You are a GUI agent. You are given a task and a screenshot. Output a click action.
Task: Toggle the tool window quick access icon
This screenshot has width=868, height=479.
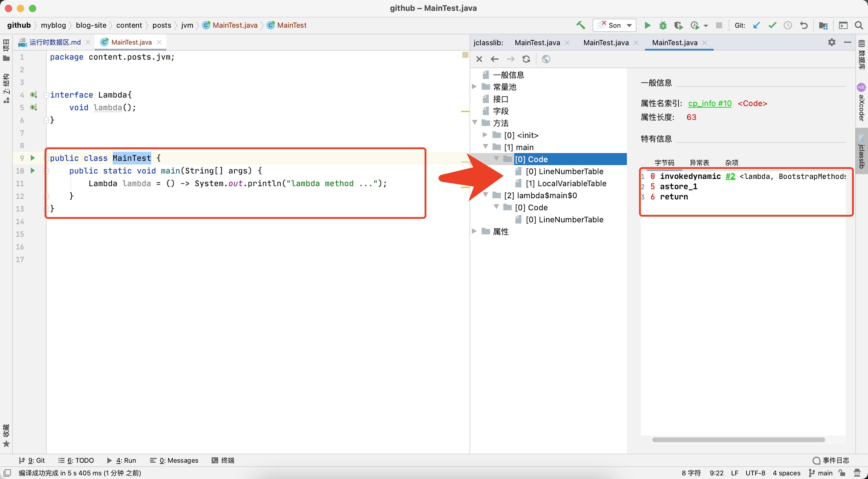pos(7,473)
